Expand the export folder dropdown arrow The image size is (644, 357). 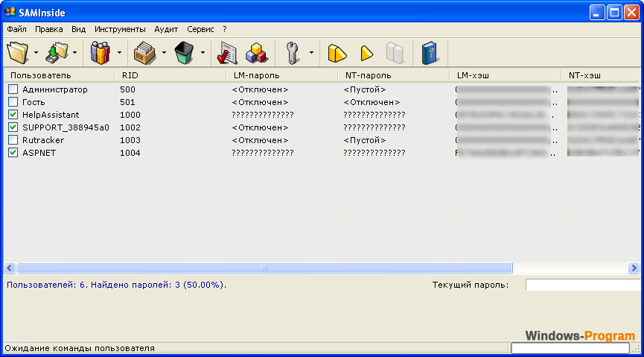[x=74, y=52]
